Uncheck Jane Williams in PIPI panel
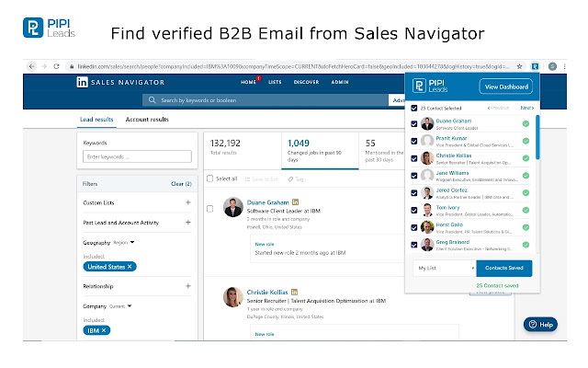 414,176
